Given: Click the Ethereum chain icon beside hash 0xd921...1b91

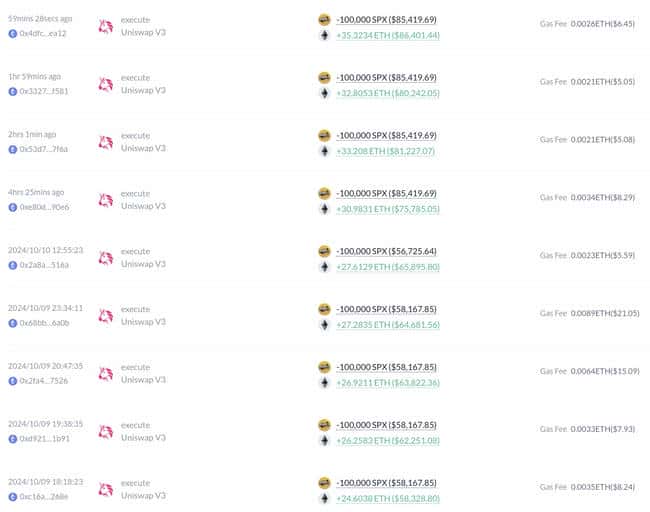Looking at the screenshot, I should (13, 439).
